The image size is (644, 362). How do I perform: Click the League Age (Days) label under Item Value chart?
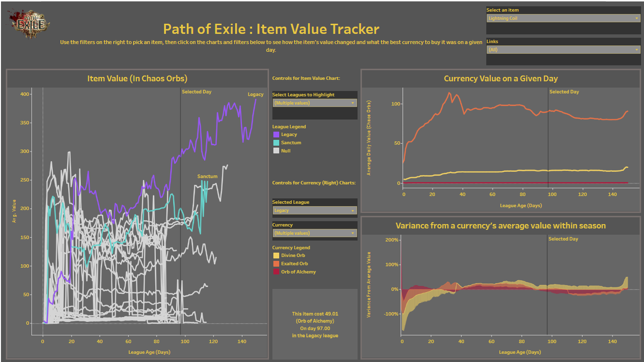click(149, 352)
